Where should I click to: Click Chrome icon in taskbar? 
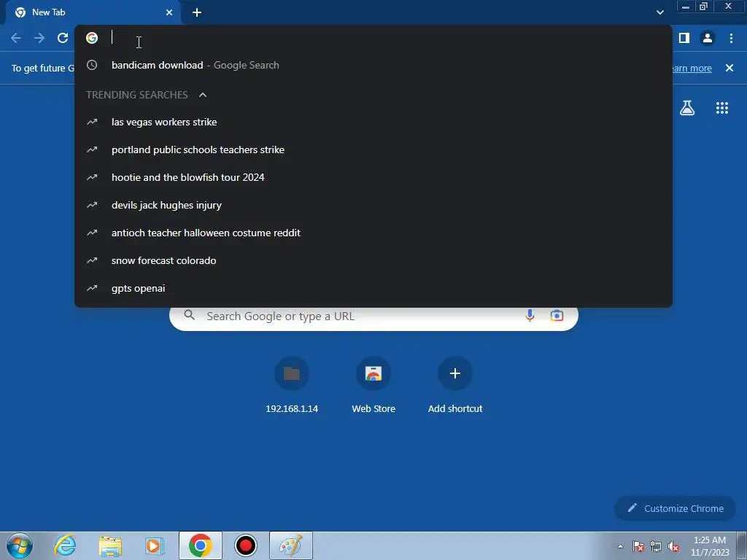(x=201, y=545)
